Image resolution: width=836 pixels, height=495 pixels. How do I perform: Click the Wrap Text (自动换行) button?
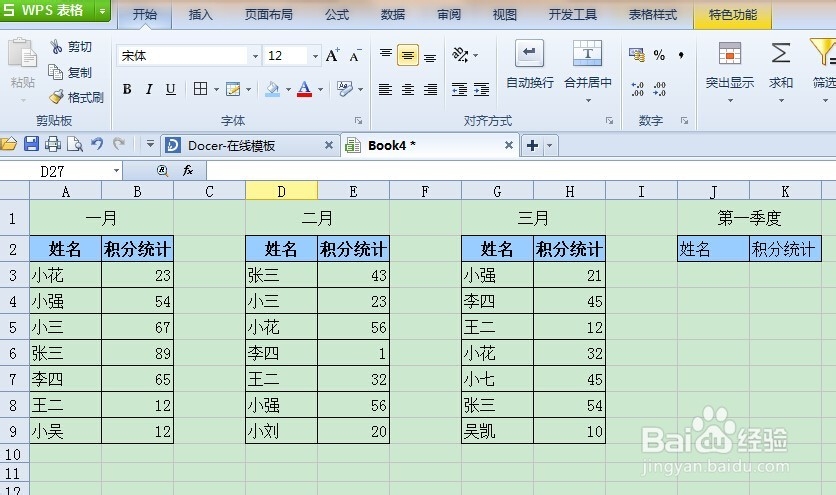click(x=529, y=64)
